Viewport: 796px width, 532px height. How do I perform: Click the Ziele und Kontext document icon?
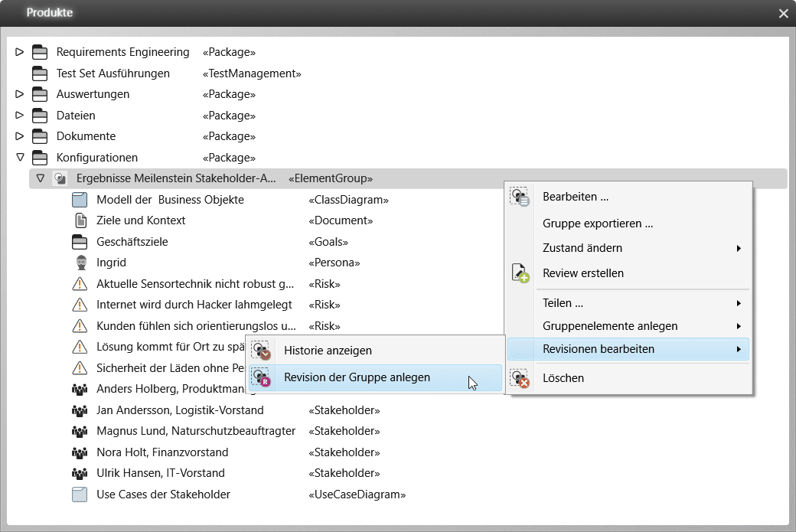(80, 220)
